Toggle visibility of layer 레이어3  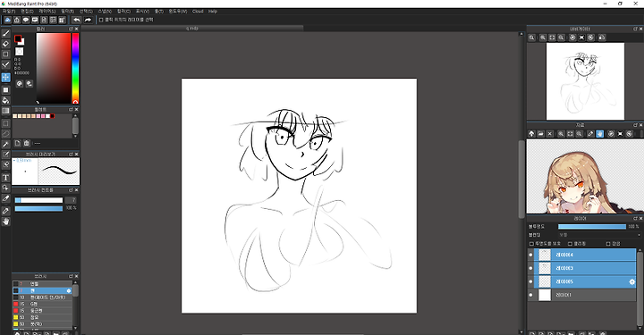click(530, 268)
